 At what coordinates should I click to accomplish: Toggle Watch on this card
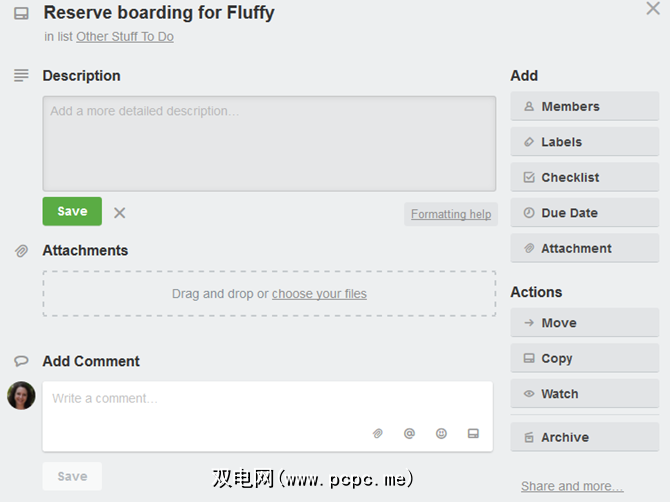pyautogui.click(x=584, y=394)
